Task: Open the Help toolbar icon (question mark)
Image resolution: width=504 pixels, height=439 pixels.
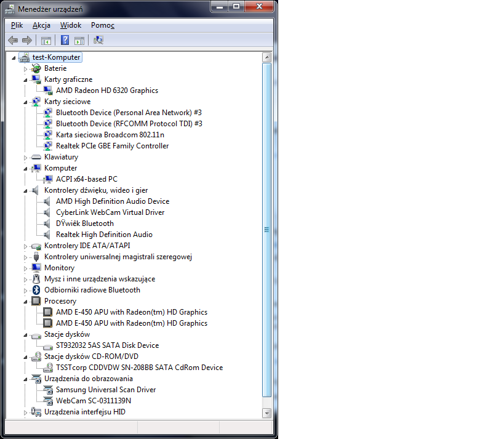Action: click(x=65, y=40)
